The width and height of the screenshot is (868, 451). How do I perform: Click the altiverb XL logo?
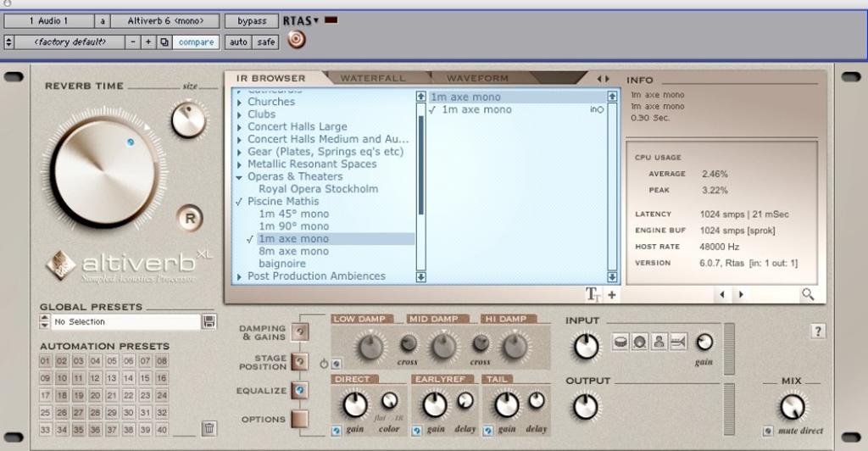pos(129,264)
